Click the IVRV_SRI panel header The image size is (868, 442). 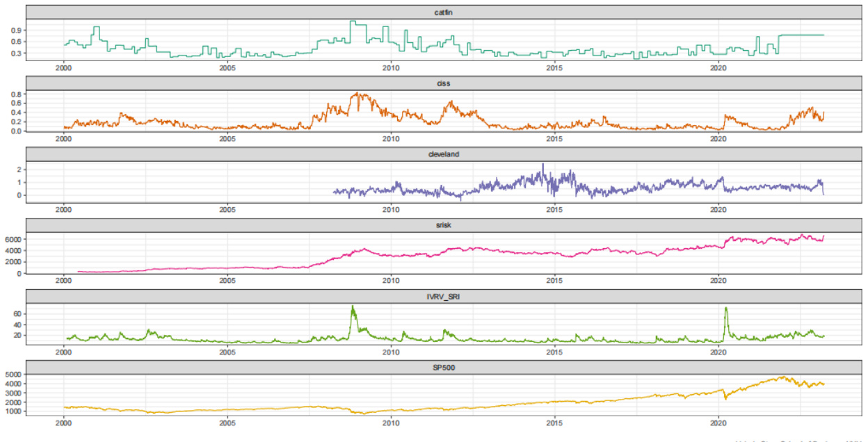(444, 296)
